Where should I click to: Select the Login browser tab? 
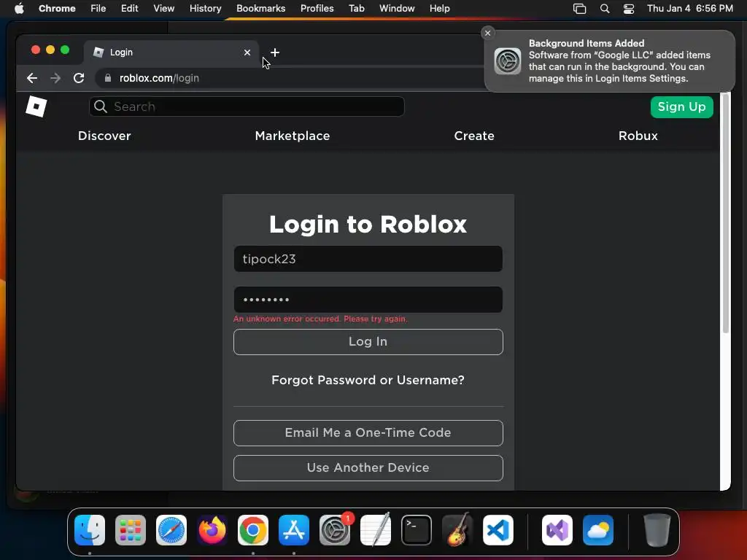(171, 52)
